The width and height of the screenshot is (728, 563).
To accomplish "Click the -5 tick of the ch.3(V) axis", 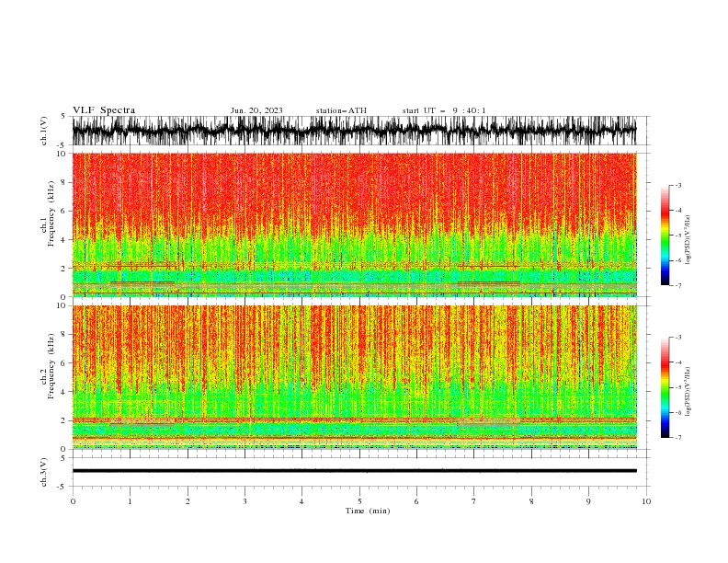I will [x=63, y=487].
